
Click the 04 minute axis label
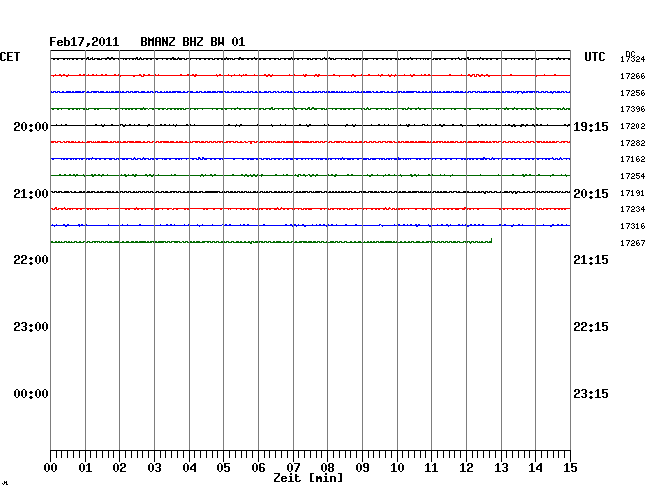[189, 468]
